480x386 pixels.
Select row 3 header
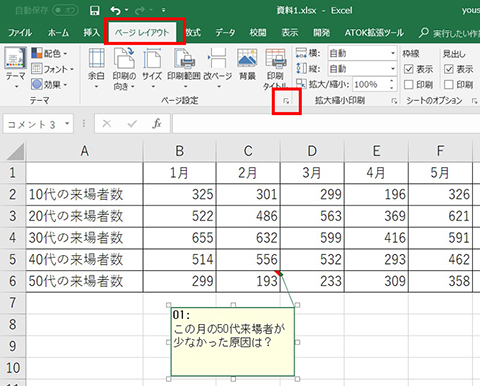click(13, 216)
